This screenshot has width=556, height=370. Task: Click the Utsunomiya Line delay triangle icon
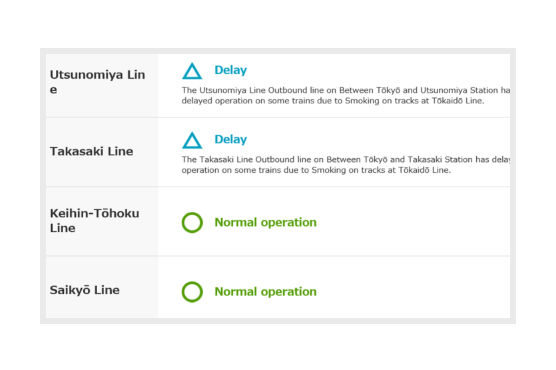click(x=192, y=71)
